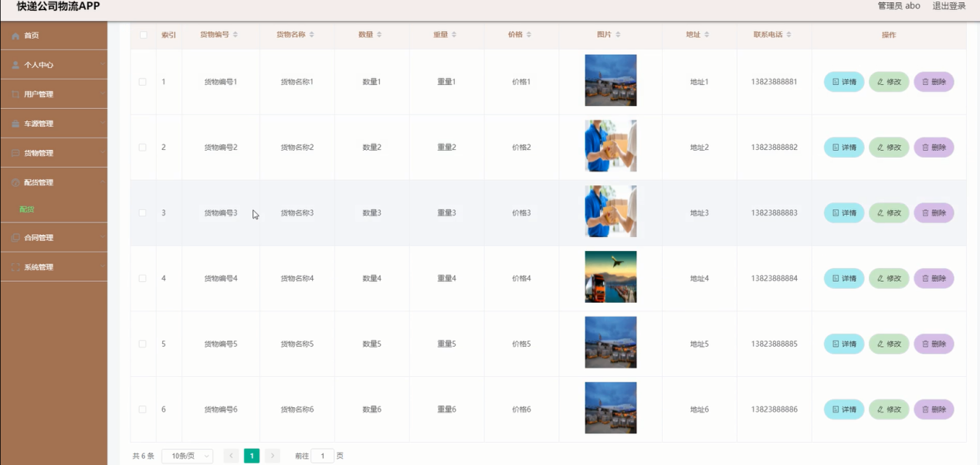Screen dimensions: 980x465
Task: Sort by 数量 column arrows
Action: tap(380, 35)
